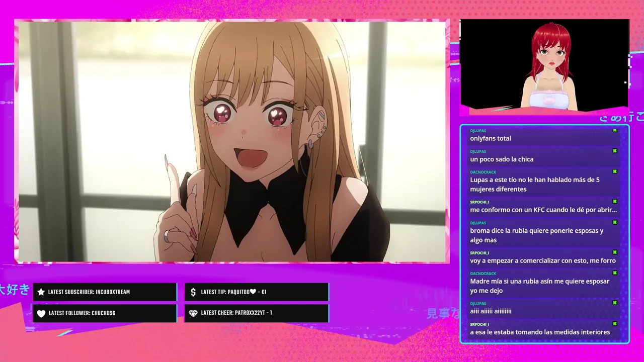Click message 'Lupas a este tío no le han hablado'
This screenshot has height=362, width=644.
[535, 185]
